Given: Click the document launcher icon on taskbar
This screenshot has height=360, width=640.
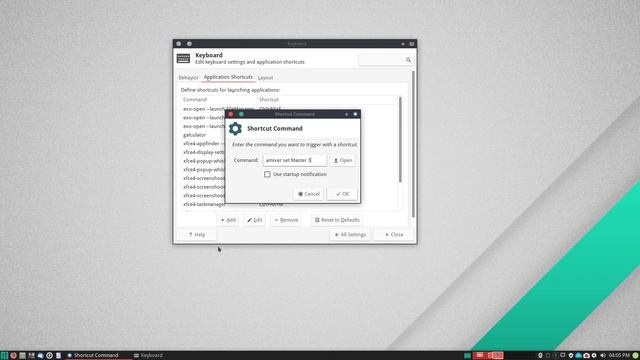Looking at the screenshot, I should 58,356.
